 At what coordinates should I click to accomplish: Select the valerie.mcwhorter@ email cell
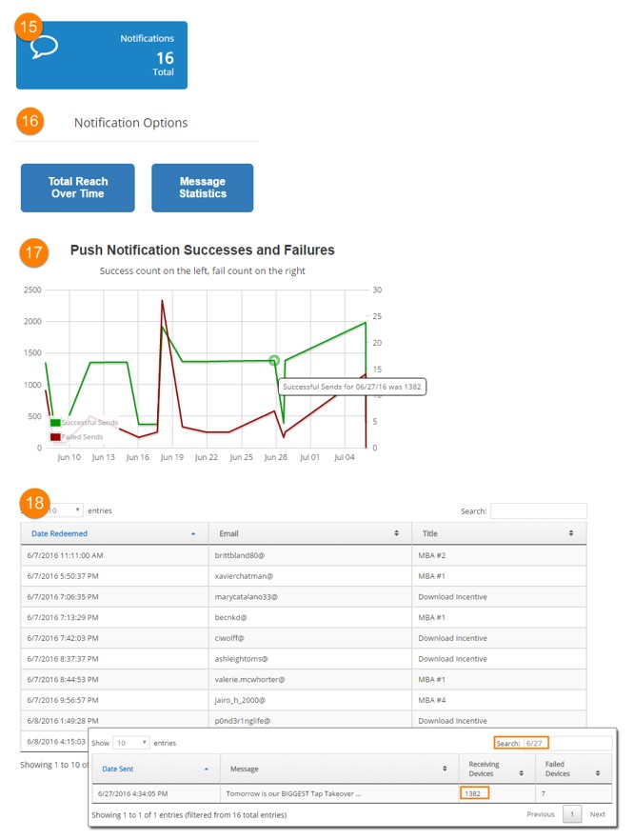310,679
